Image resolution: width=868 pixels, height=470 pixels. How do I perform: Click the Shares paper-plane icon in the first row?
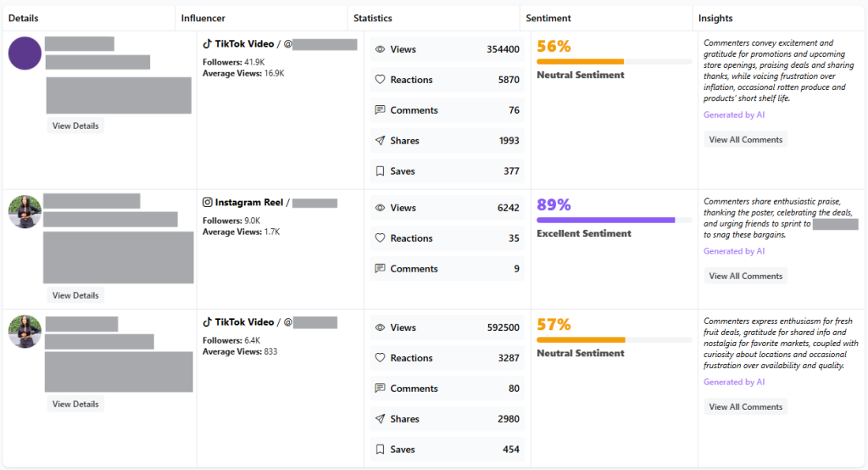(x=380, y=141)
